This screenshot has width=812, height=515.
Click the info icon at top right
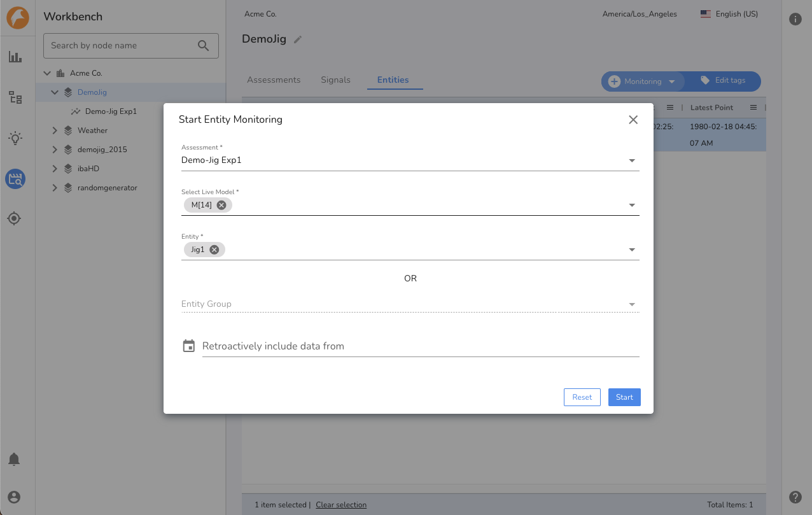click(795, 19)
